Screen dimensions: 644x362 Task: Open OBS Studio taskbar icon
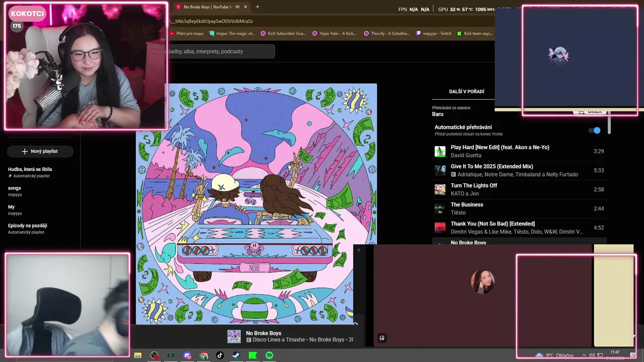coord(154,355)
